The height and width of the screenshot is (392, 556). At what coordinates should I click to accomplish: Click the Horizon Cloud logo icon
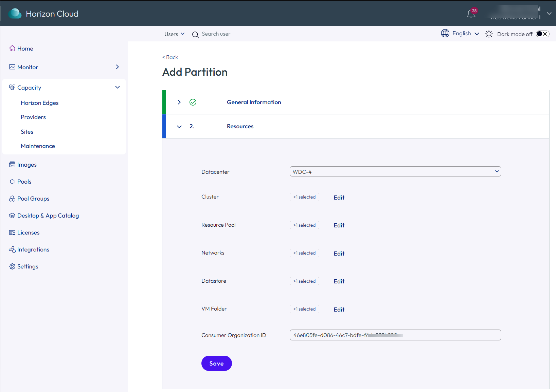click(15, 14)
